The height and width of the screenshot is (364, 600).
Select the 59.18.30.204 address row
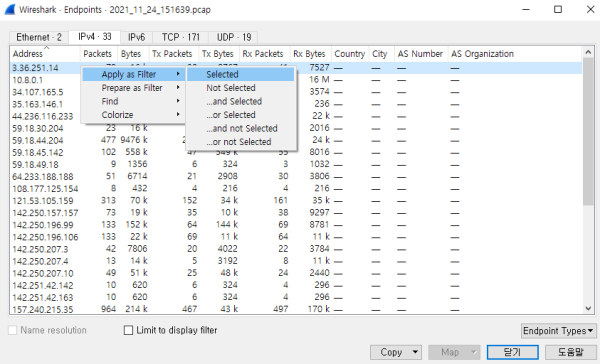point(296,128)
